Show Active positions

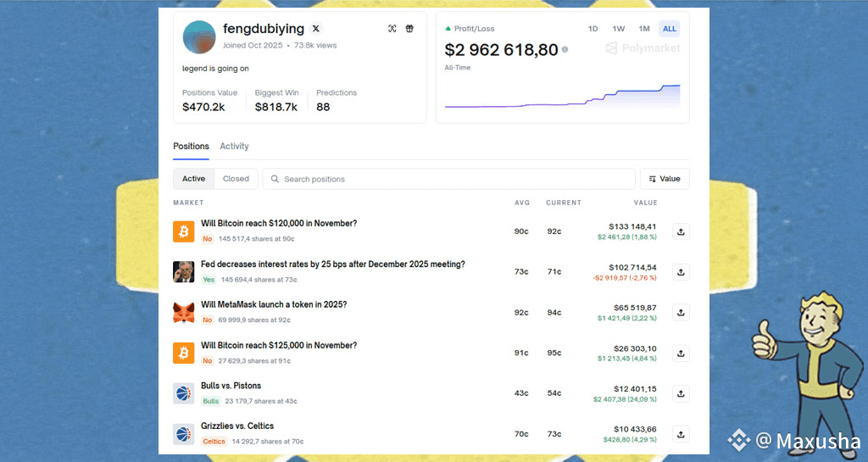pos(194,179)
